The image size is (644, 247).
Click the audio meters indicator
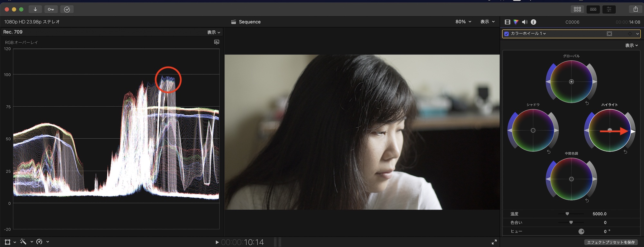click(x=278, y=242)
